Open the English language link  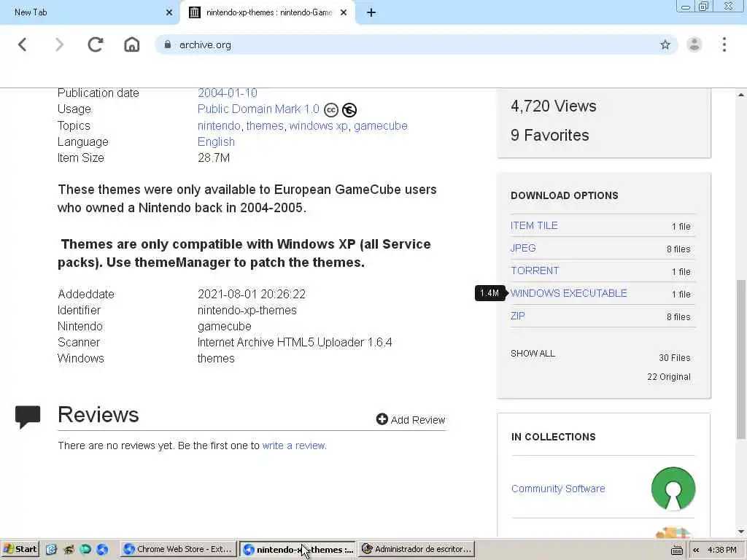(x=216, y=142)
